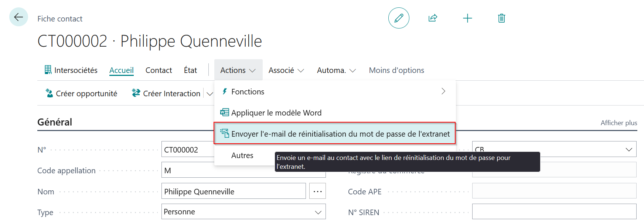
Task: Expand the Fonctions submenu arrow
Action: pos(443,91)
